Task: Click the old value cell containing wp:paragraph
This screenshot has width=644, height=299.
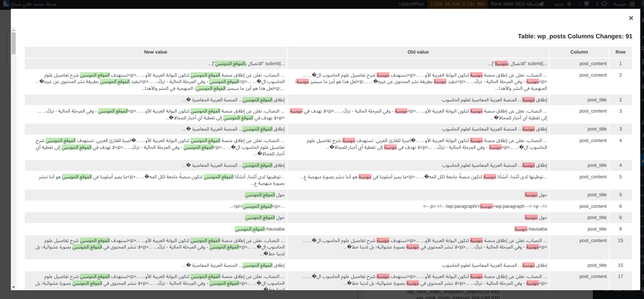Action: point(485,206)
